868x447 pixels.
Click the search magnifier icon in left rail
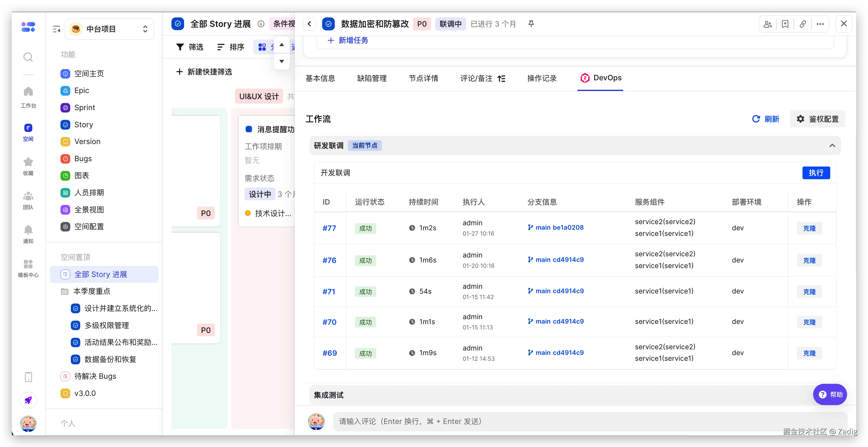pos(28,57)
